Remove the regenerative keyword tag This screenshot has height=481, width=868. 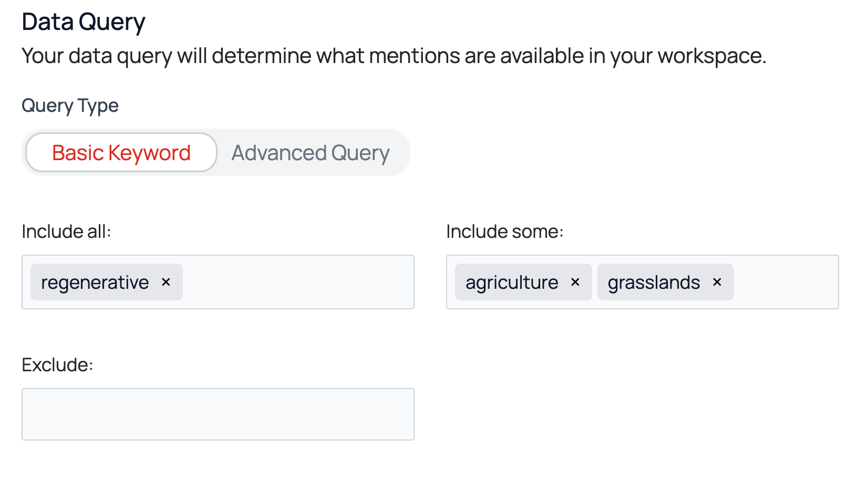166,282
